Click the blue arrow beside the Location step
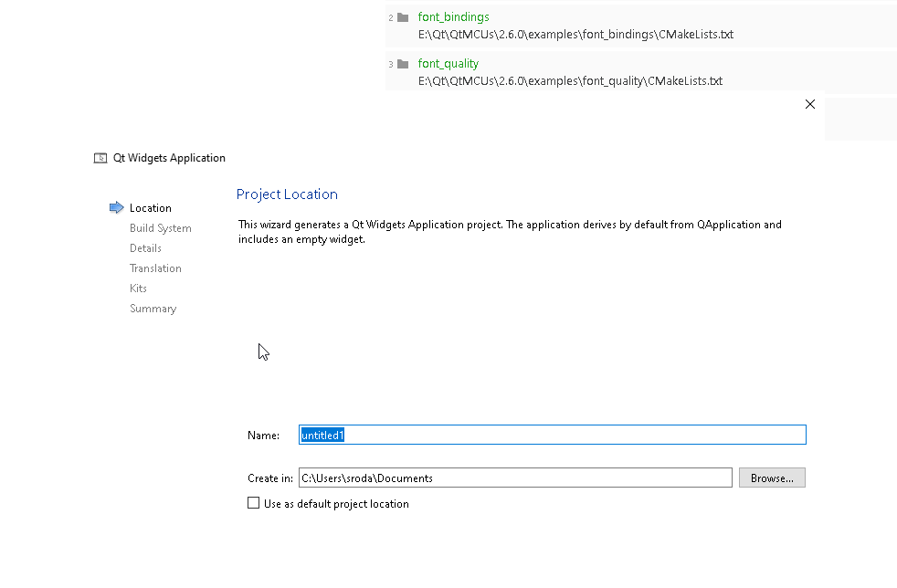Viewport: 897px width, 588px height. 117,207
